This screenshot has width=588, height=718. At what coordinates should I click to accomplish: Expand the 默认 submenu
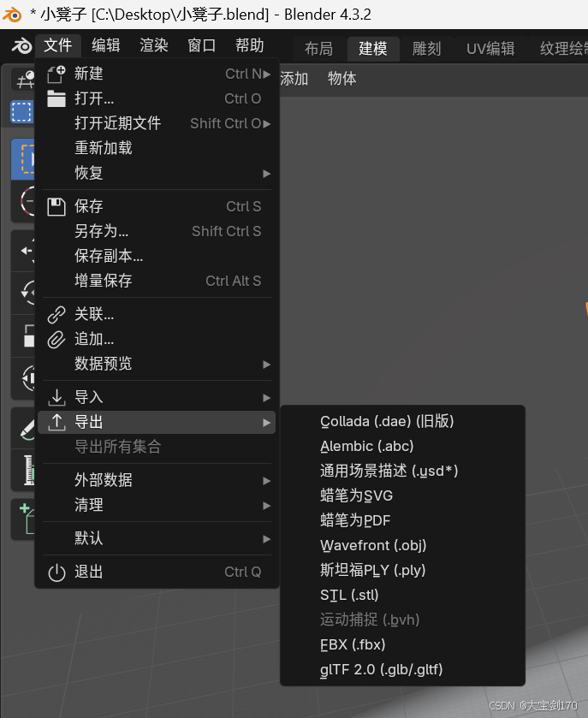point(157,539)
